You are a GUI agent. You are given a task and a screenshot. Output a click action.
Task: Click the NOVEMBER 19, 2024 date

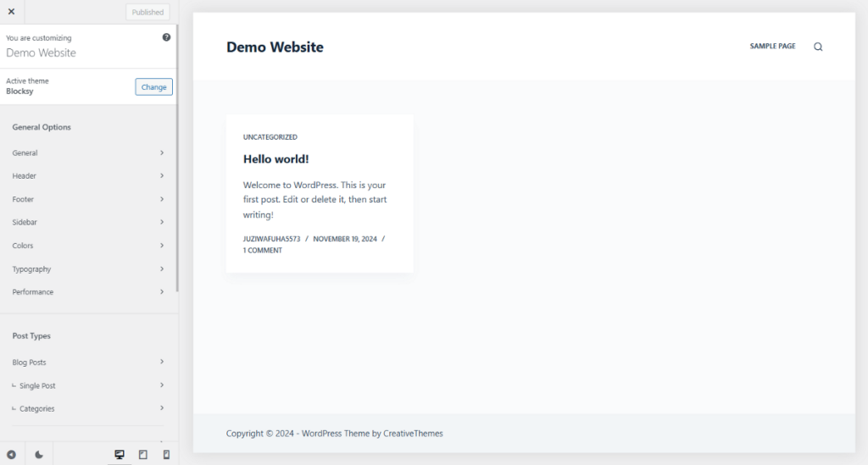pyautogui.click(x=345, y=239)
